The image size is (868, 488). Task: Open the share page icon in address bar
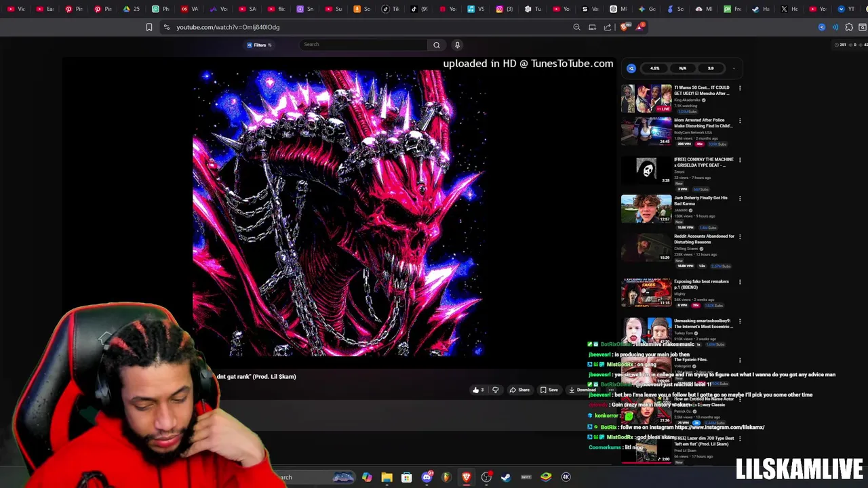point(608,27)
